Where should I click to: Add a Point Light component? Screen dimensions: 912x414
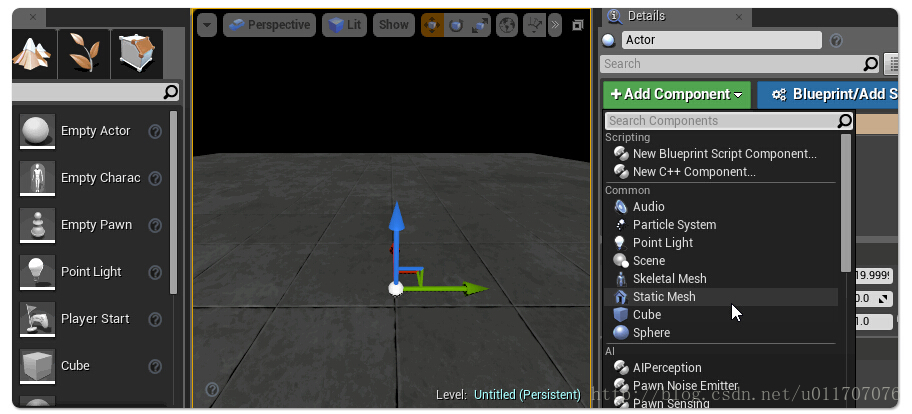tap(662, 243)
